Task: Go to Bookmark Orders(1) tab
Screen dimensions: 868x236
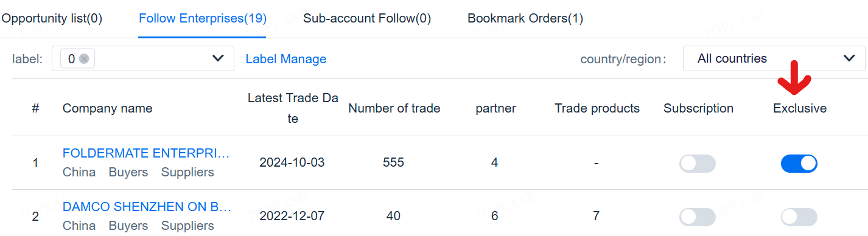Action: 525,18
